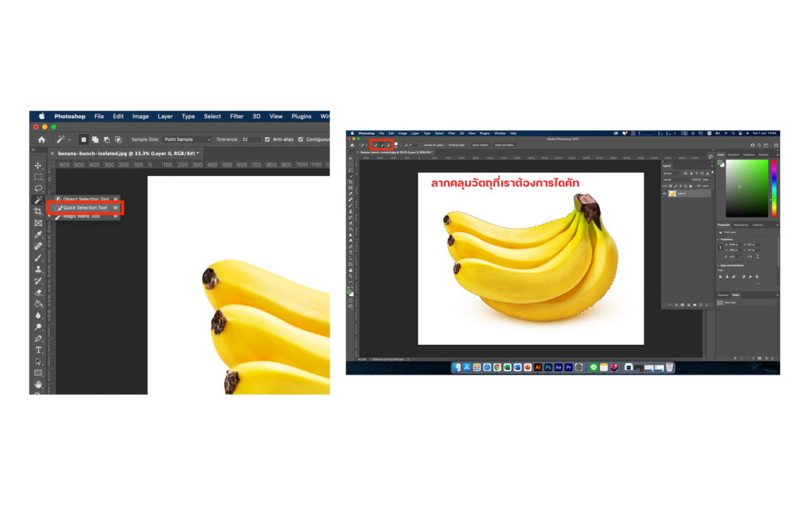Click the Select Subject button
The width and height of the screenshot is (798, 532).
pyautogui.click(x=479, y=145)
